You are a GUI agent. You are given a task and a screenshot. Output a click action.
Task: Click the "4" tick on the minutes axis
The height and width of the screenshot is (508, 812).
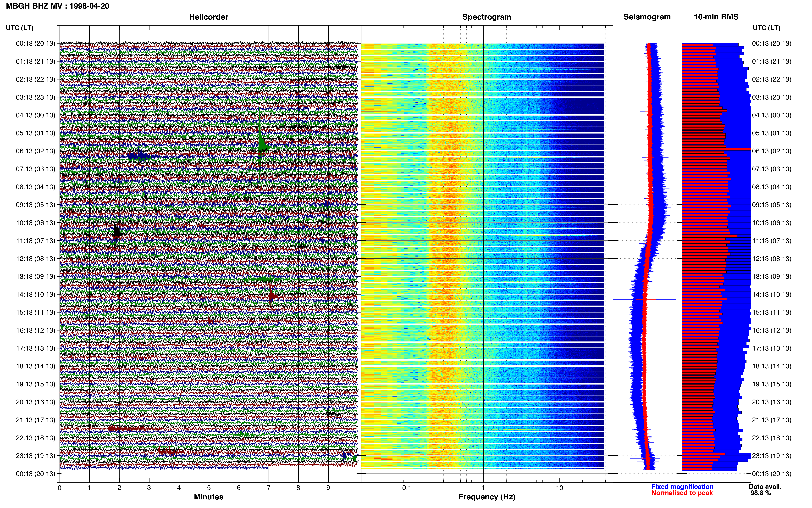click(x=179, y=487)
